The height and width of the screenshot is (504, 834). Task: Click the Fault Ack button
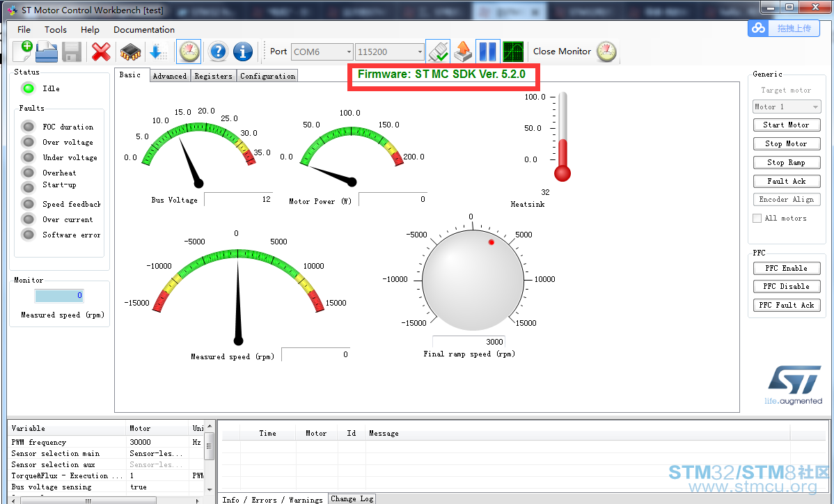pos(787,181)
